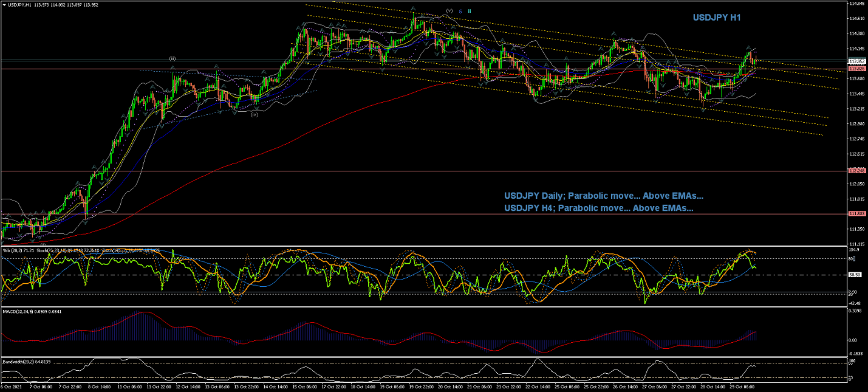Click the 113.215 price scale value
This screenshot has width=868, height=392.
tap(857, 109)
